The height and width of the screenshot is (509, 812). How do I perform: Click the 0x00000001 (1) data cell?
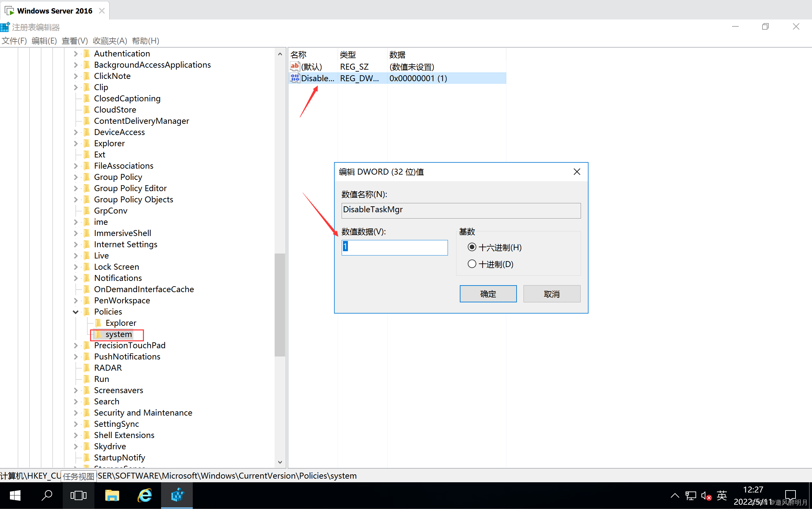pos(418,78)
